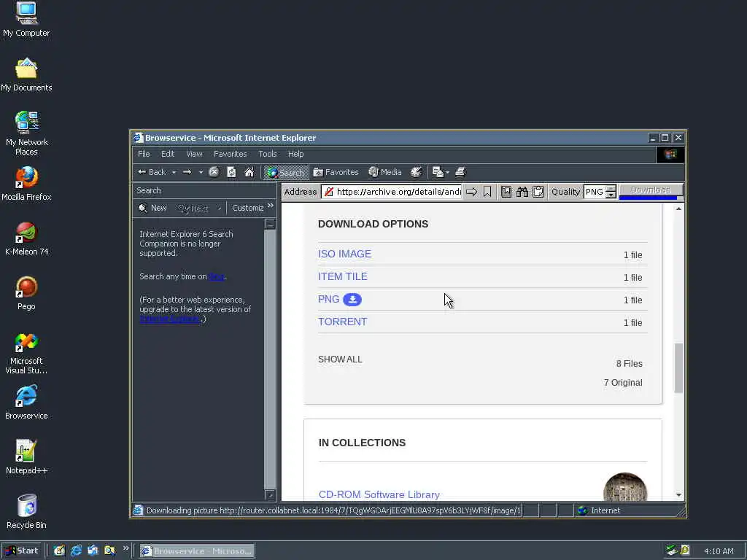Click the Internet Explorer upgrade link
The width and height of the screenshot is (747, 560).
170,319
